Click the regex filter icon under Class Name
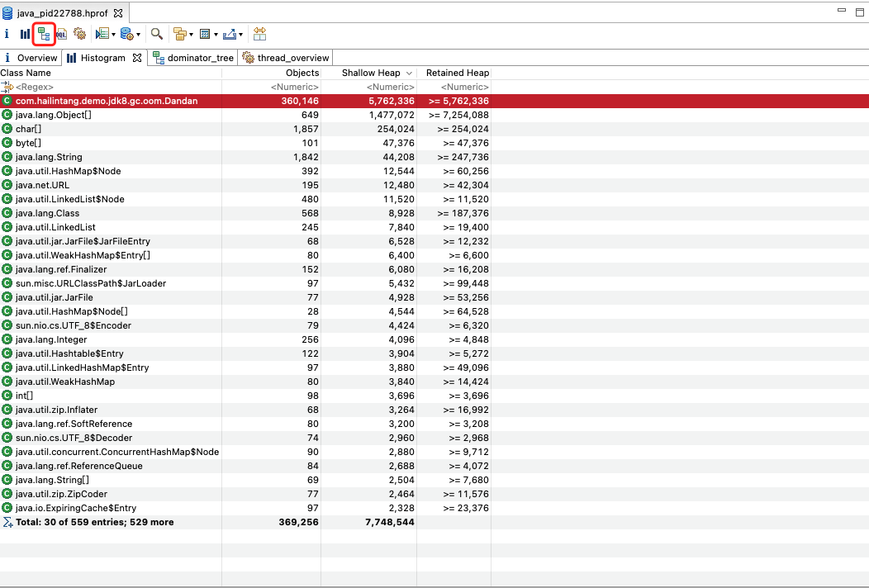 click(7, 87)
